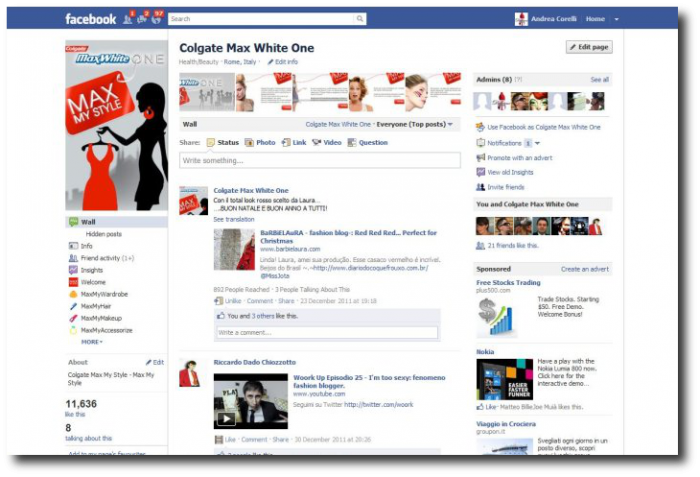Screen dimensions: 700x477
Task: Open the Info page icon in sidebar
Action: (x=73, y=246)
